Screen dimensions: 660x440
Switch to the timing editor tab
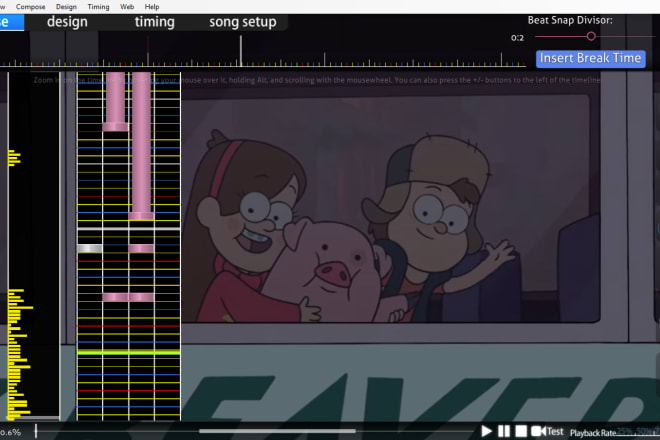(x=154, y=22)
